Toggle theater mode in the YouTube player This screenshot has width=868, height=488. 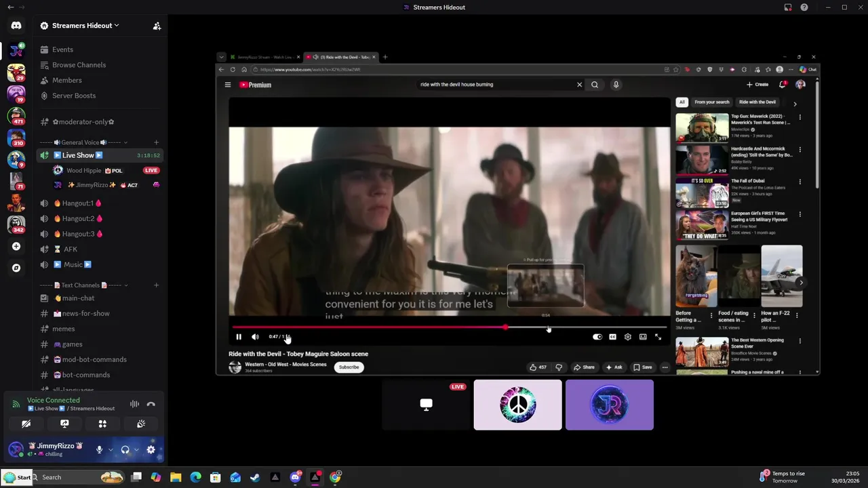[643, 337]
